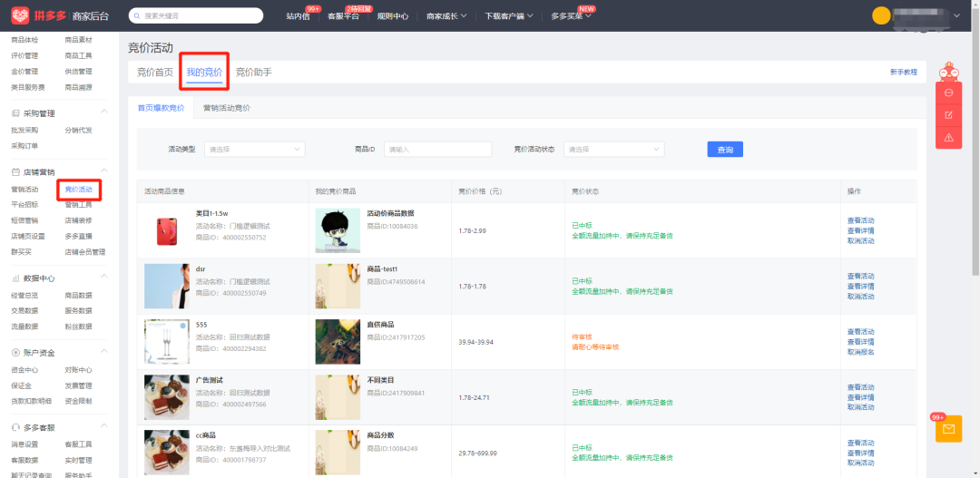Expand the 下载客户端 top menu
The image size is (980, 478).
click(x=509, y=16)
